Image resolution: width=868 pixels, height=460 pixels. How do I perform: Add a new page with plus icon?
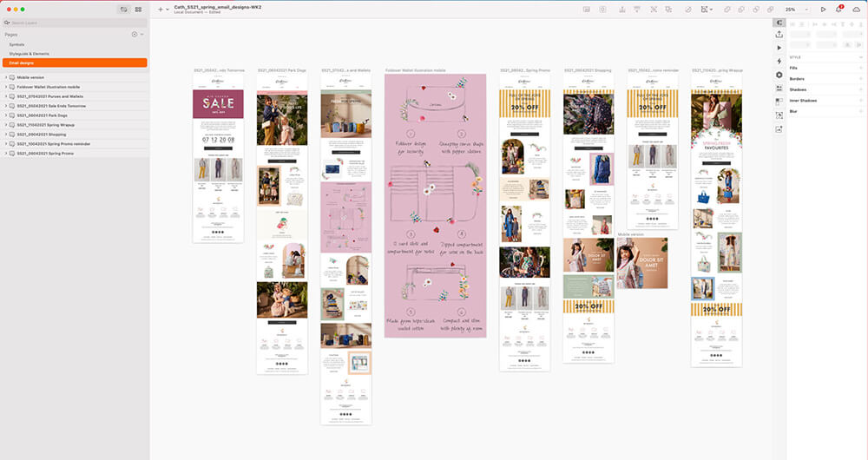[134, 34]
